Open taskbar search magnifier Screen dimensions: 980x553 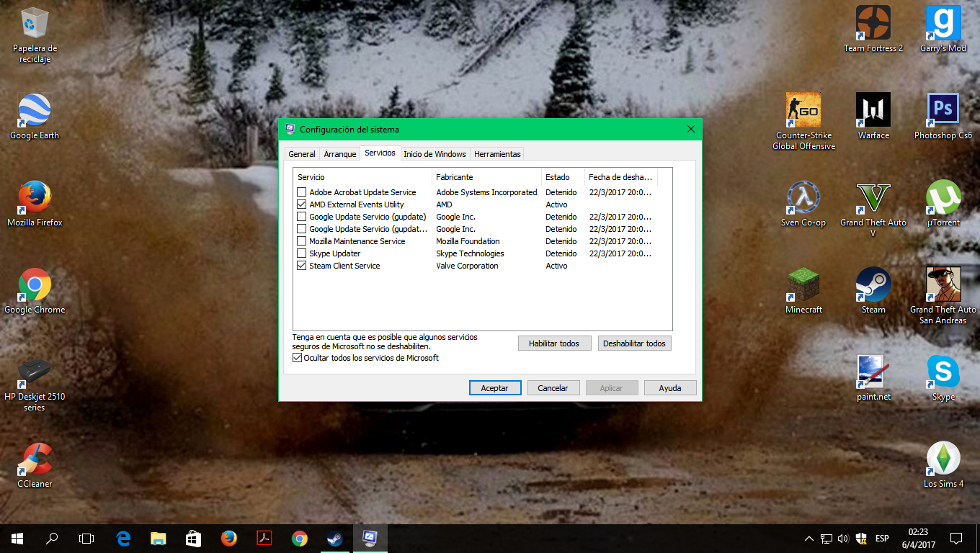(52, 539)
